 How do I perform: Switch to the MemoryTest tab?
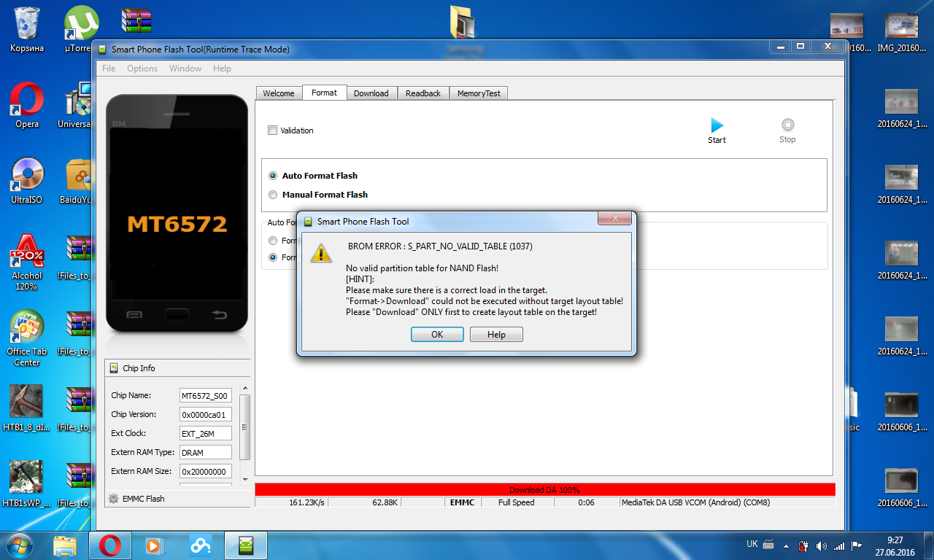pos(479,93)
